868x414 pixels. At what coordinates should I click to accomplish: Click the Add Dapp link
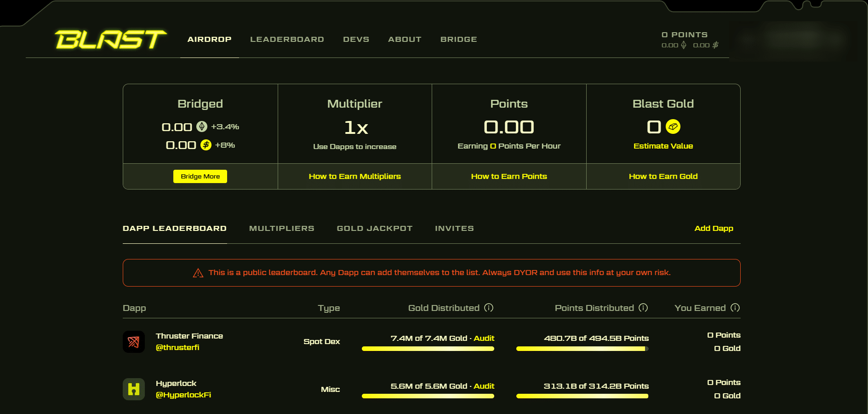click(x=714, y=228)
